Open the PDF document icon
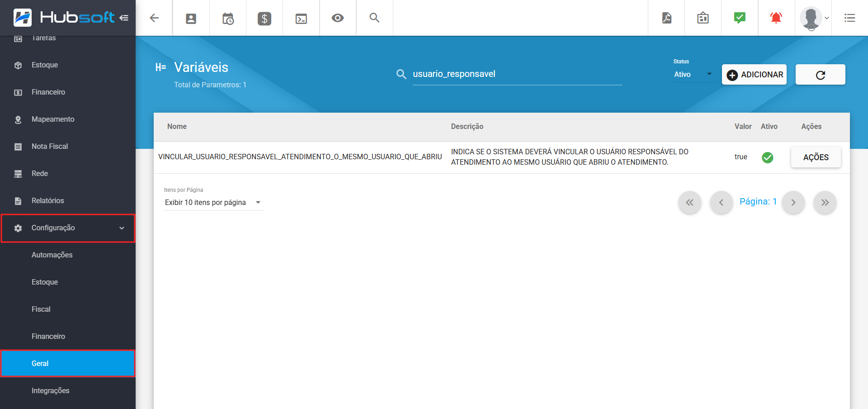Screen dimensions: 868x409 666,18
